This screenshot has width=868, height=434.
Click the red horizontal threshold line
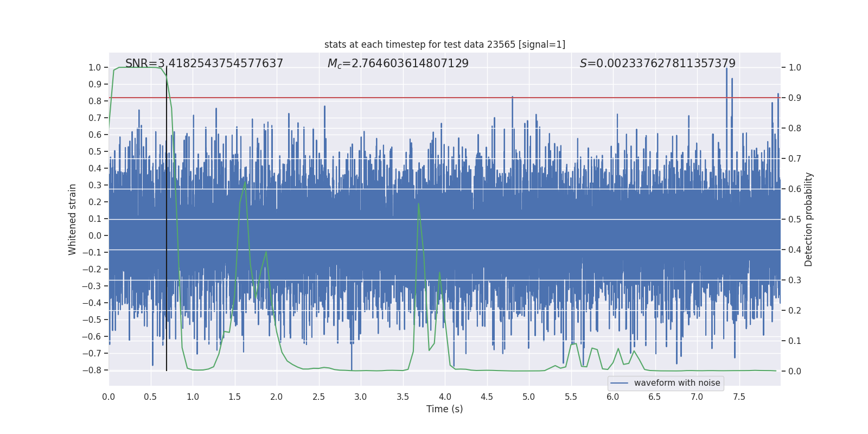[x=445, y=98]
